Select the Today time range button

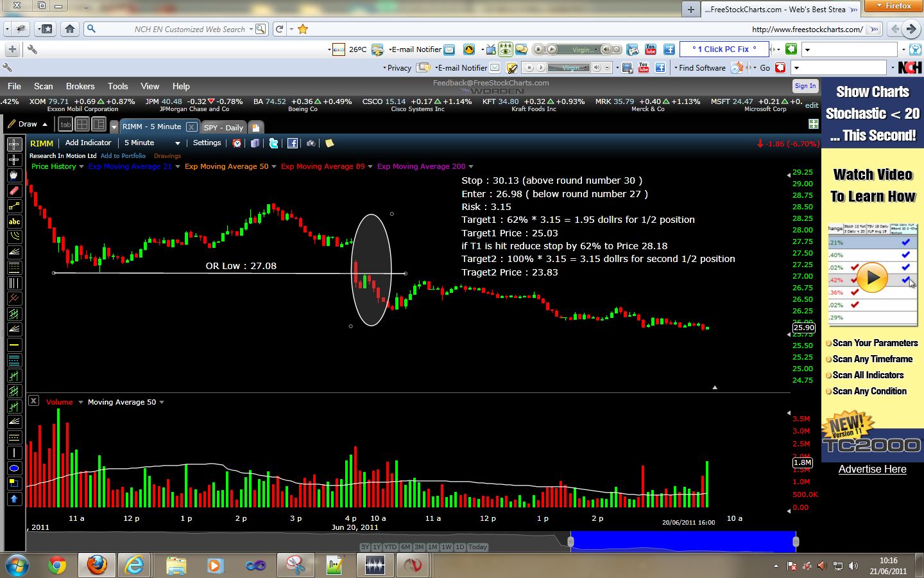coord(477,547)
